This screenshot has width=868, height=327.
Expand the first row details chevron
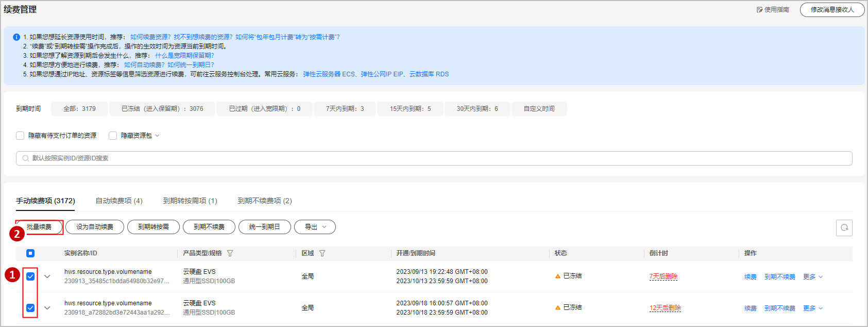pos(47,276)
